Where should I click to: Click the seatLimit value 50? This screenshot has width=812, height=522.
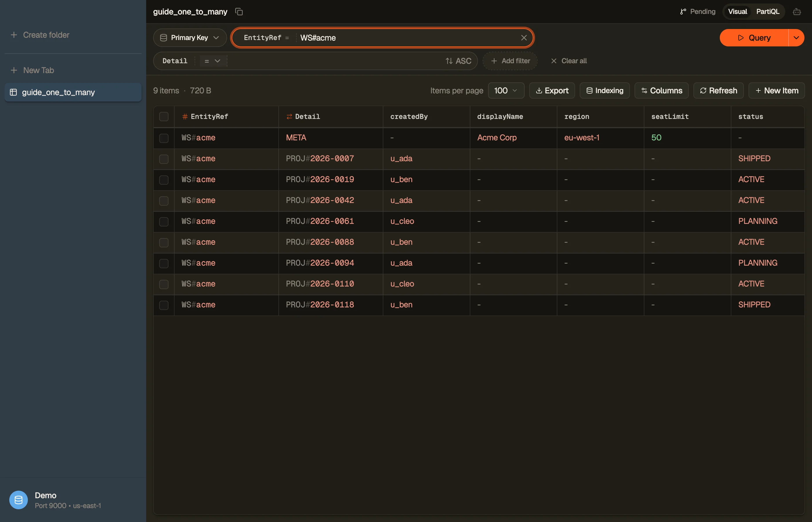657,138
